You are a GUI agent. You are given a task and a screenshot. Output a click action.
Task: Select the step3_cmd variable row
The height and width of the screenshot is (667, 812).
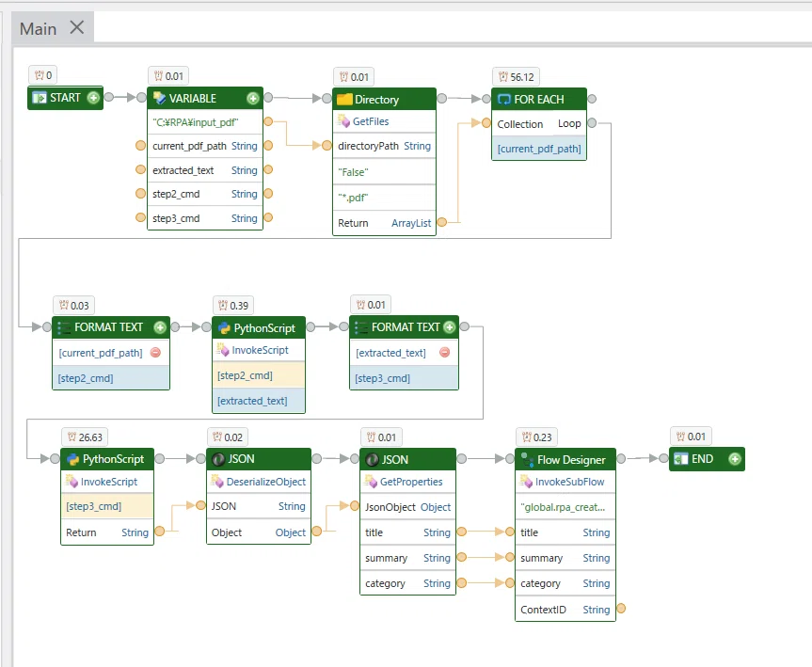[205, 218]
